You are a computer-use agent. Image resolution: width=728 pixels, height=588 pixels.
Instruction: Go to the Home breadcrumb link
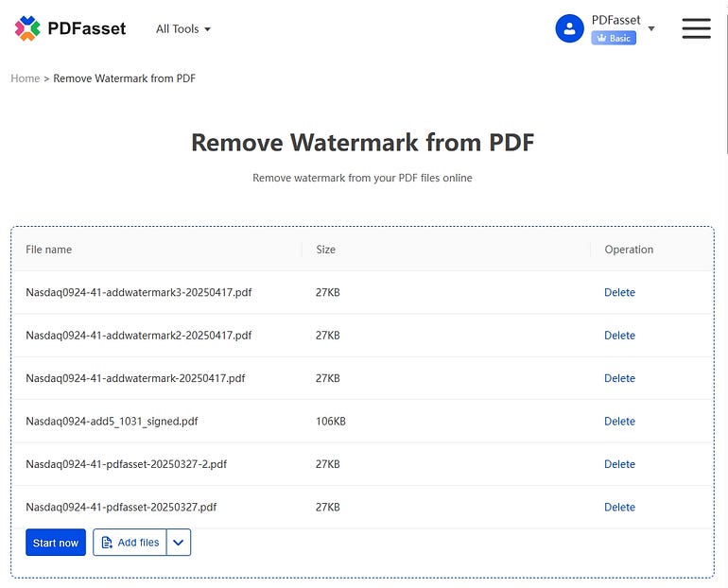tap(26, 78)
